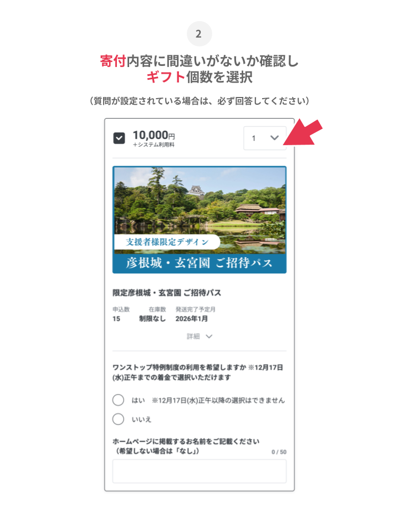This screenshot has height=532, width=399.
Task: Open the gift quantity dropdown showing 1
Action: [265, 138]
